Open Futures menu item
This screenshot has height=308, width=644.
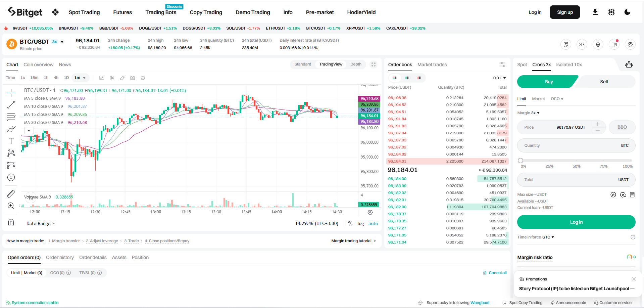pyautogui.click(x=122, y=12)
